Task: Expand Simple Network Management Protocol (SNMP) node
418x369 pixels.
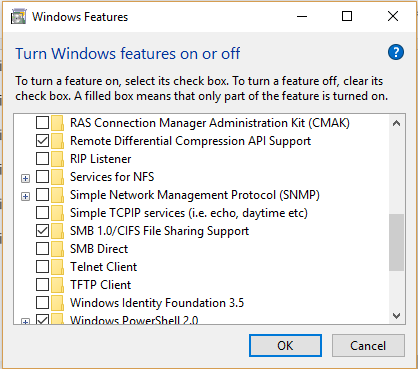Action: coord(25,196)
